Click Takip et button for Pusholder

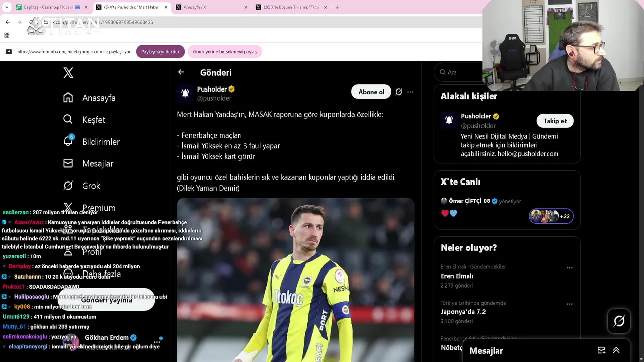[555, 121]
